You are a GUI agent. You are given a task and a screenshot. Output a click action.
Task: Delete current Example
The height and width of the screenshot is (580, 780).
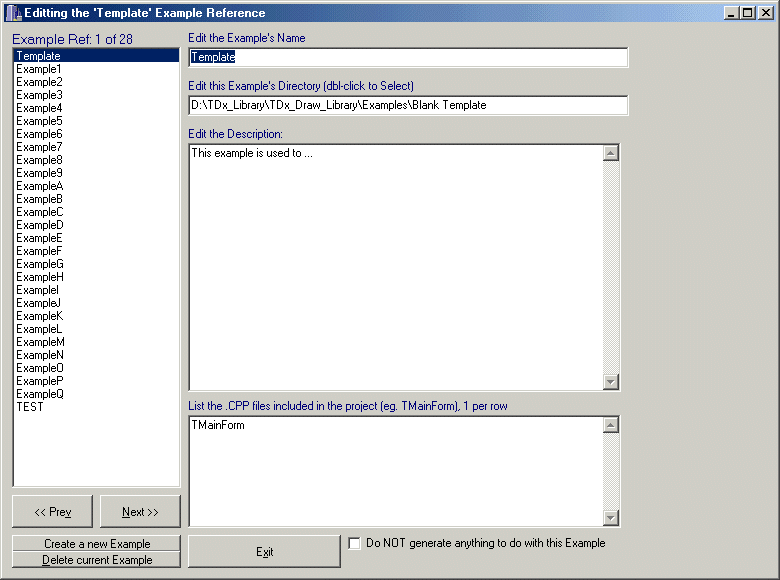(x=97, y=560)
